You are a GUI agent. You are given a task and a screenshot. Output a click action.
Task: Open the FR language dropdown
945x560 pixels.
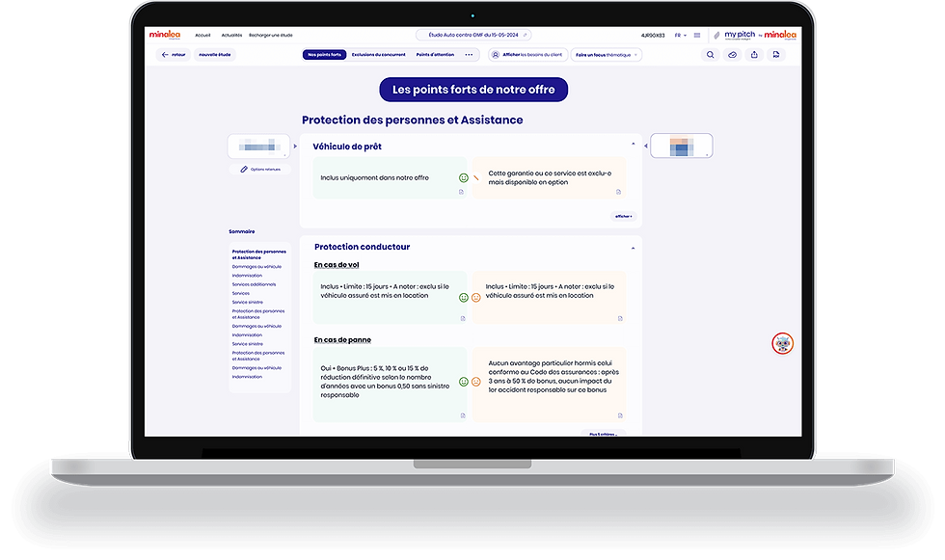[x=680, y=36]
